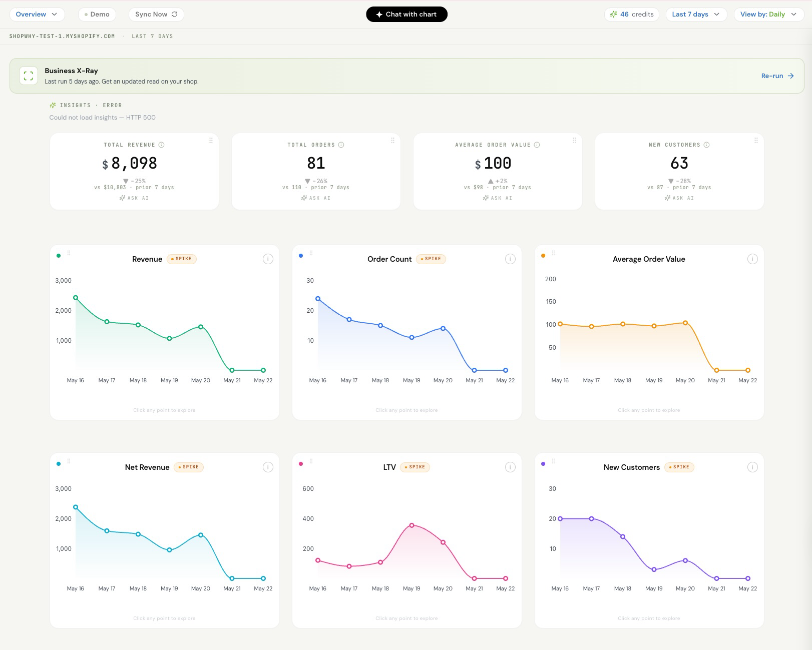Open Chat with chart

pyautogui.click(x=407, y=14)
